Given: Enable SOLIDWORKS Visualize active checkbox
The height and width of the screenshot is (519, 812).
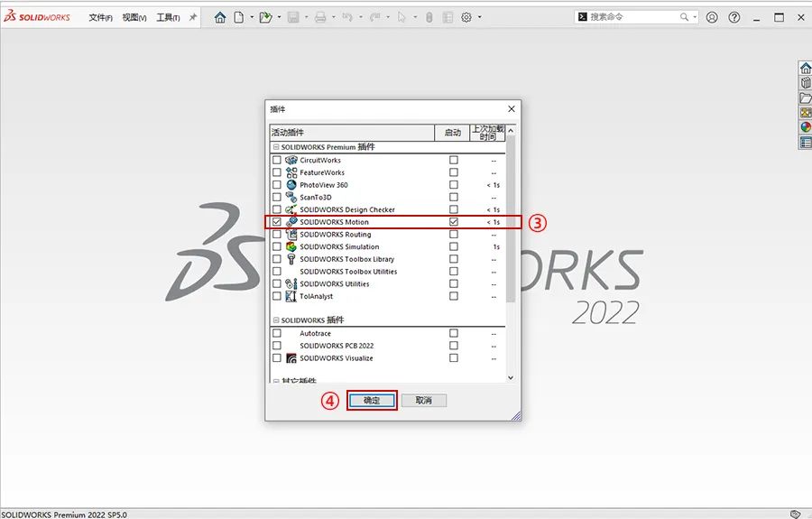Looking at the screenshot, I should (277, 358).
